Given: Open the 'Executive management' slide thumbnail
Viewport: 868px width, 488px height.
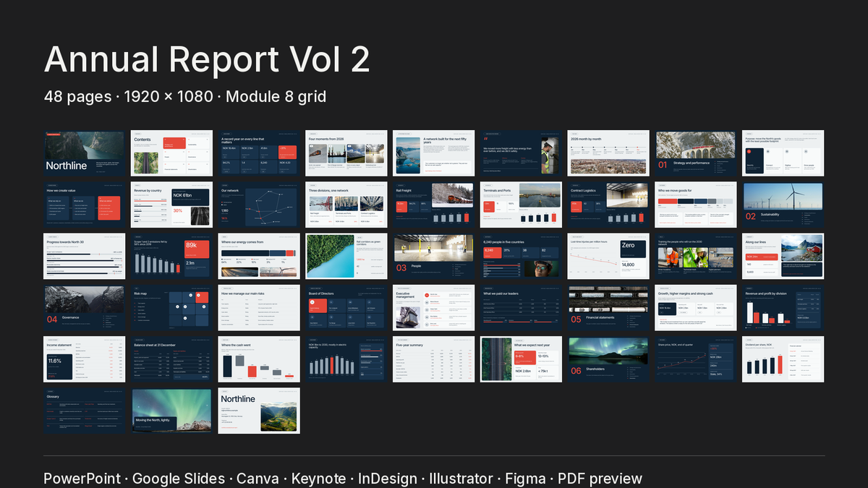Looking at the screenshot, I should click(x=434, y=307).
